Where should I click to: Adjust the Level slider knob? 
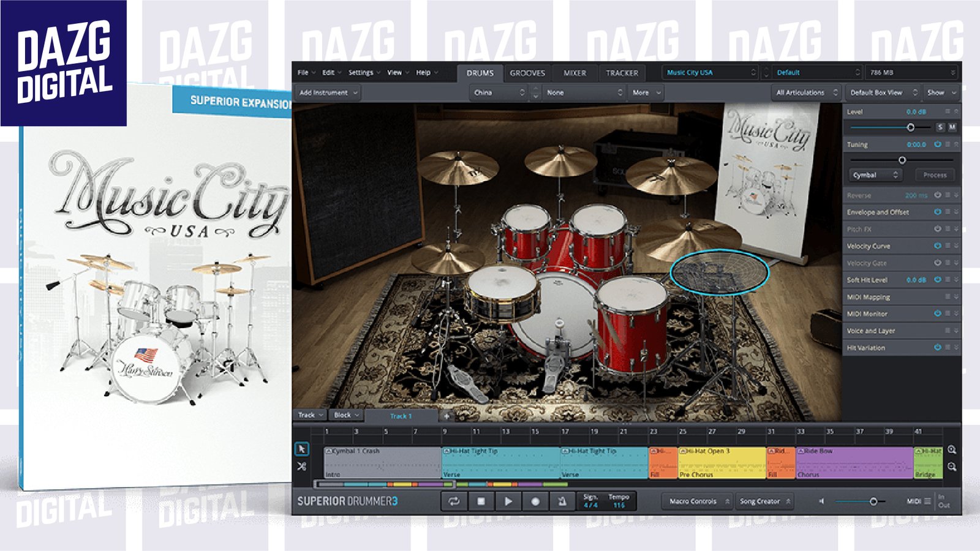pyautogui.click(x=910, y=127)
